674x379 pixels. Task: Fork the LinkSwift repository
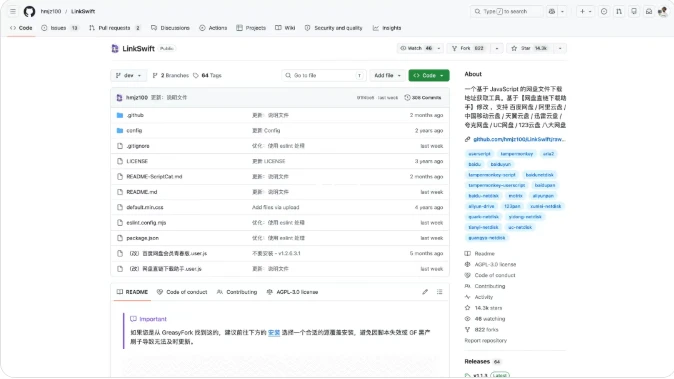point(468,48)
